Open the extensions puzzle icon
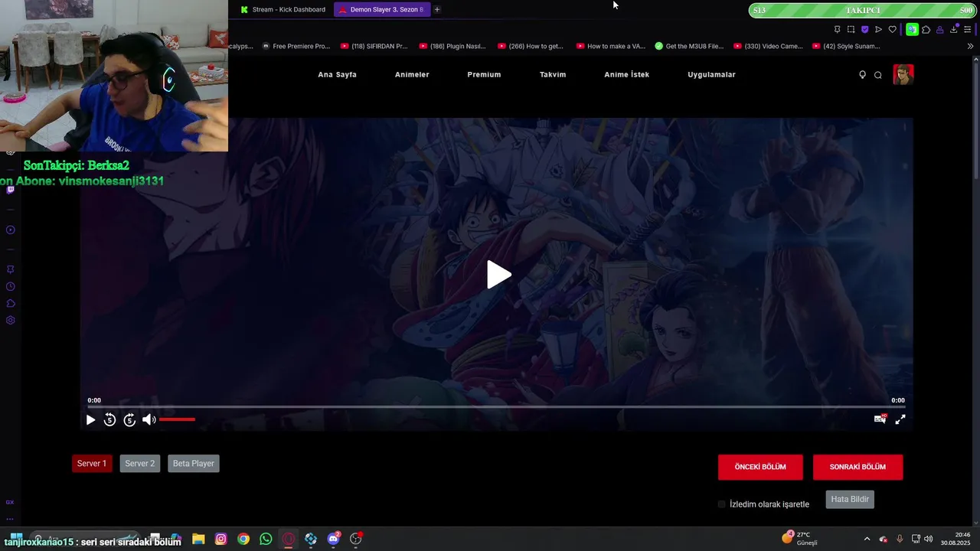The image size is (980, 551). pos(926,29)
